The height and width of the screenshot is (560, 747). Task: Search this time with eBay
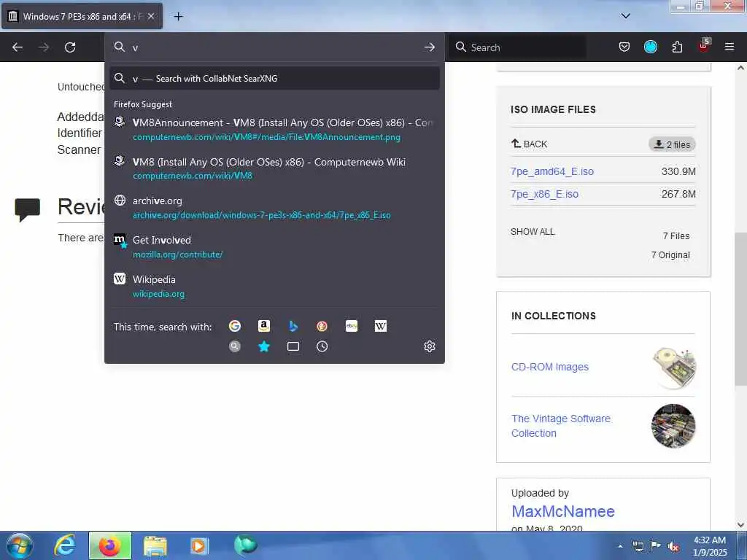[x=352, y=326]
